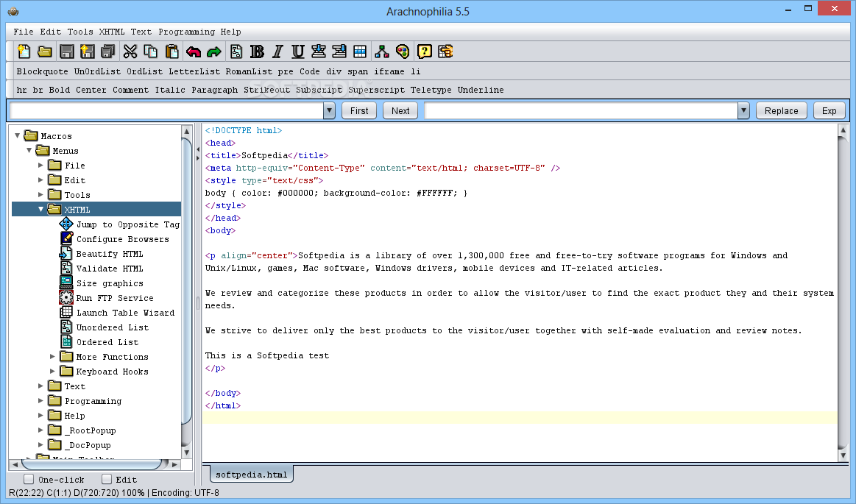The width and height of the screenshot is (856, 504).
Task: Click the Replace button
Action: tap(781, 110)
